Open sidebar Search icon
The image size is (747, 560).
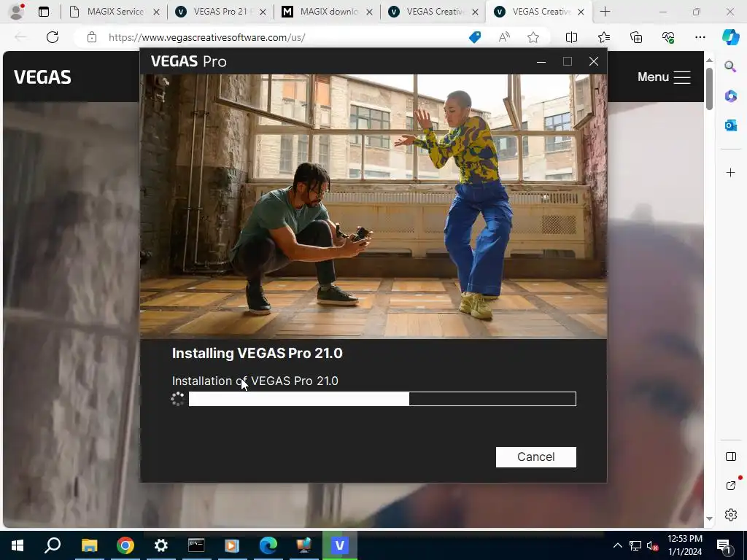(730, 66)
